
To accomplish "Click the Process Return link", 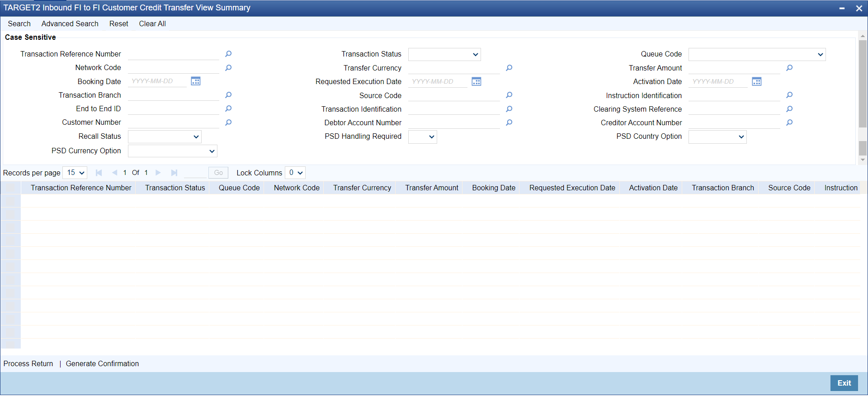I will pyautogui.click(x=28, y=364).
